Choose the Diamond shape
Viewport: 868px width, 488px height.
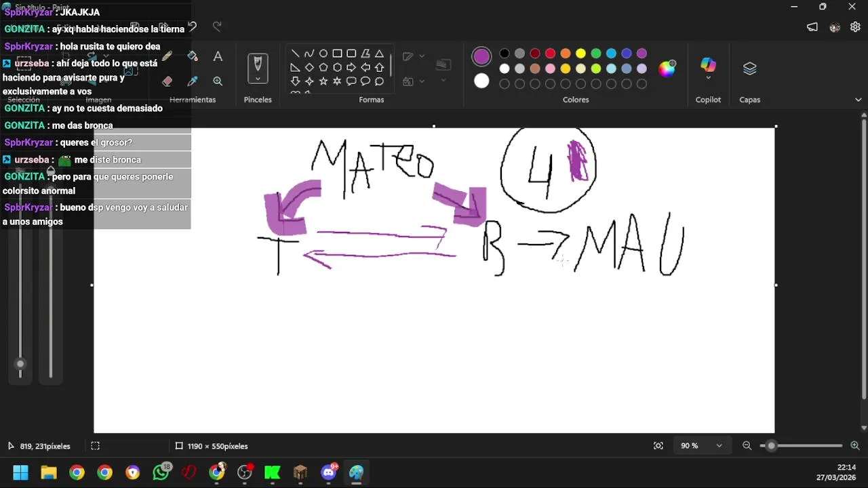309,67
